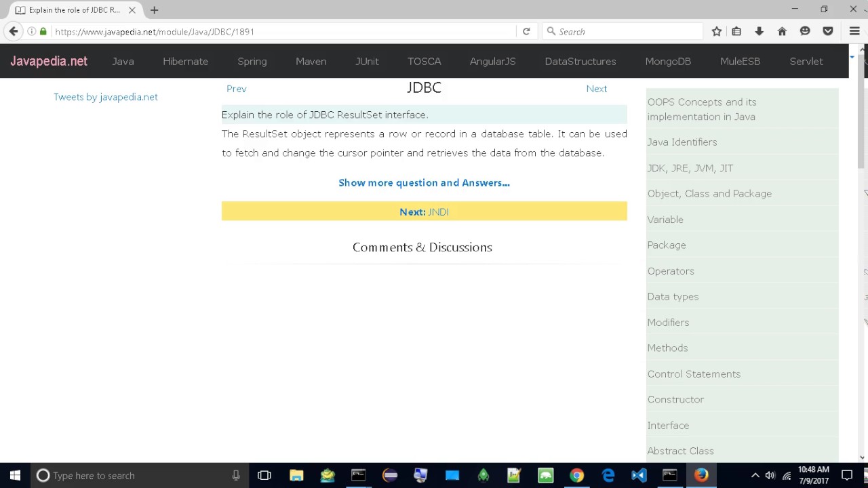Open the Package sidebar topic
Image resolution: width=868 pixels, height=488 pixels.
pos(667,245)
